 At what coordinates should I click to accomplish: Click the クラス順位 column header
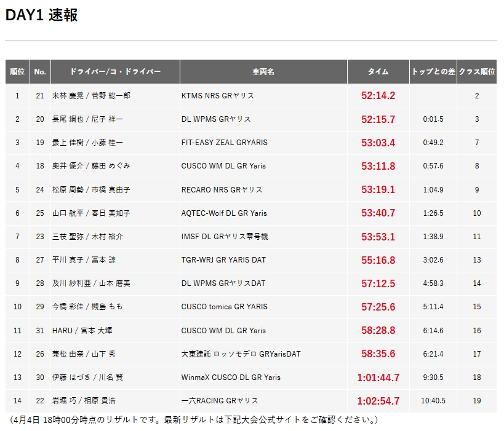[477, 72]
